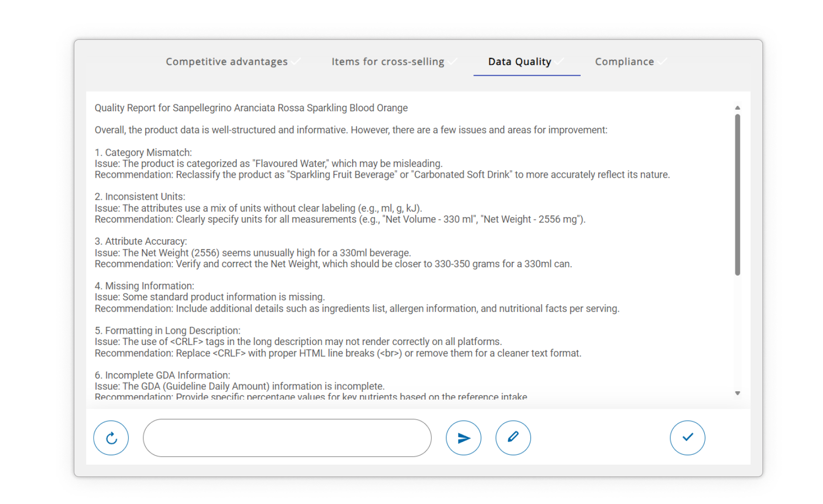
Task: Click checkmark next to Data Quality
Action: [559, 62]
